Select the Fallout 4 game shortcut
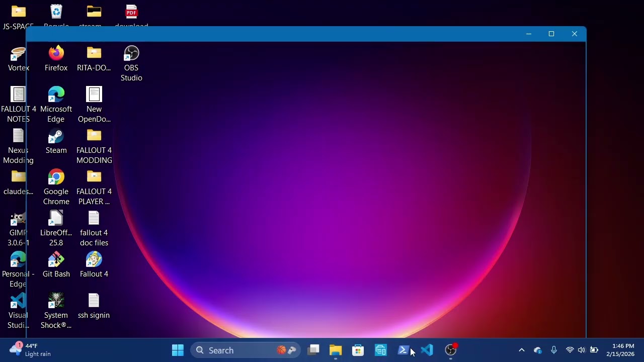The height and width of the screenshot is (362, 644). point(94,265)
